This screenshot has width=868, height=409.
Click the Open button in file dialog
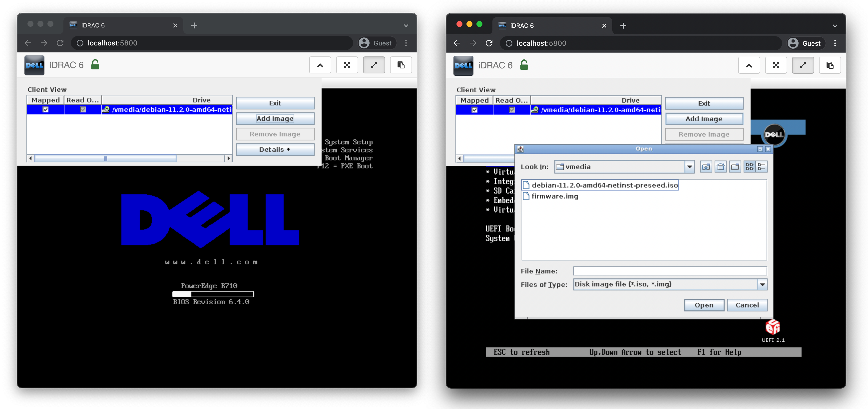tap(704, 305)
